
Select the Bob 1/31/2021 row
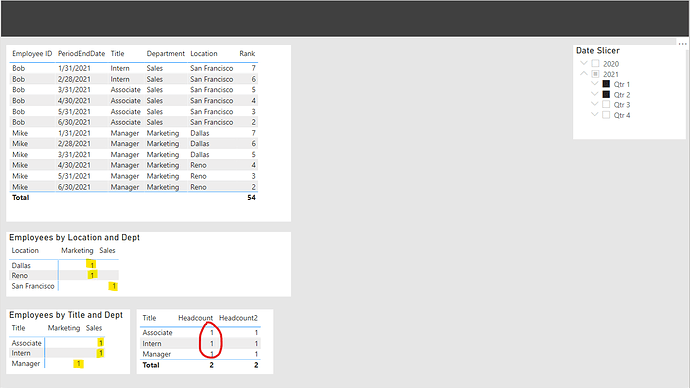134,68
